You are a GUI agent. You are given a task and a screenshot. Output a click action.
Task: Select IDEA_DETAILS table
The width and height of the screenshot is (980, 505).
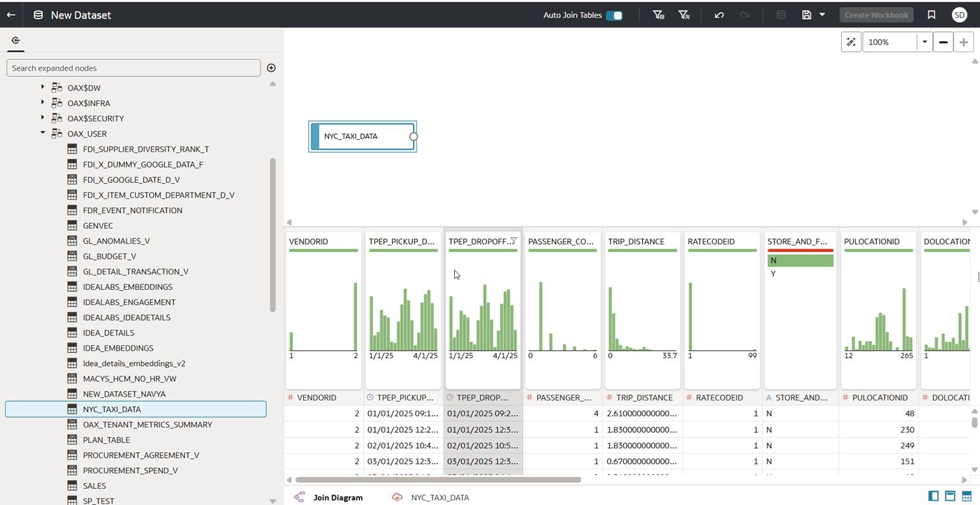[108, 333]
